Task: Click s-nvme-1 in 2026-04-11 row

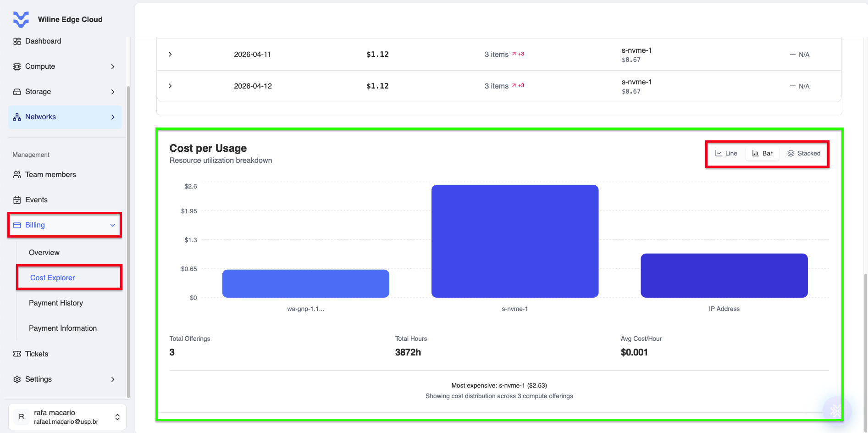Action: pyautogui.click(x=637, y=50)
